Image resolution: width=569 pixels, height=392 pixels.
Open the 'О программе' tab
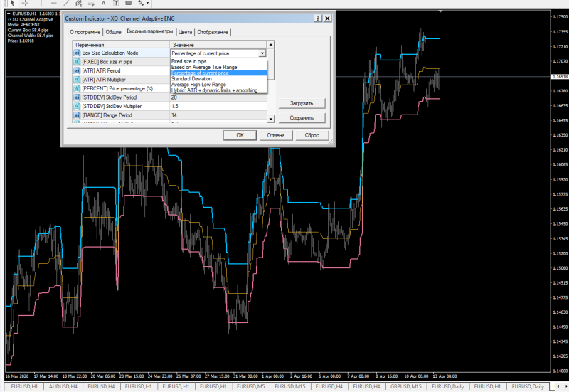point(85,32)
